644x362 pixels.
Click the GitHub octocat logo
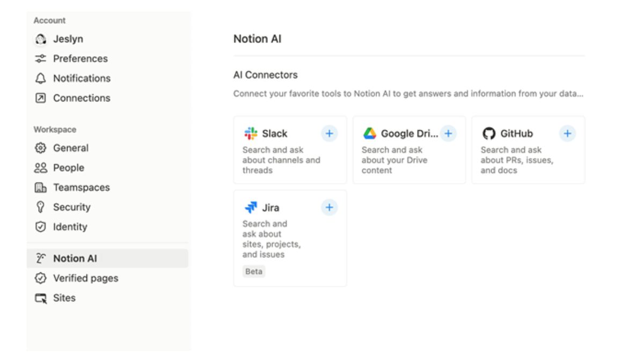pos(488,134)
